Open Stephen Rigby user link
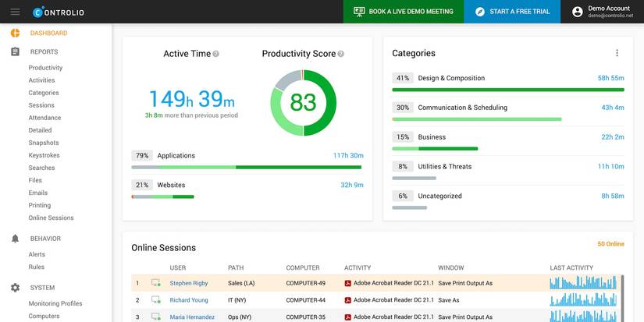Screen dimensions: 644x322 coord(189,283)
